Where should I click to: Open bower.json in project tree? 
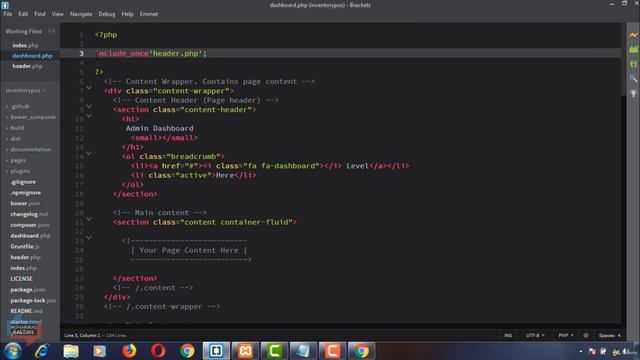pos(25,203)
